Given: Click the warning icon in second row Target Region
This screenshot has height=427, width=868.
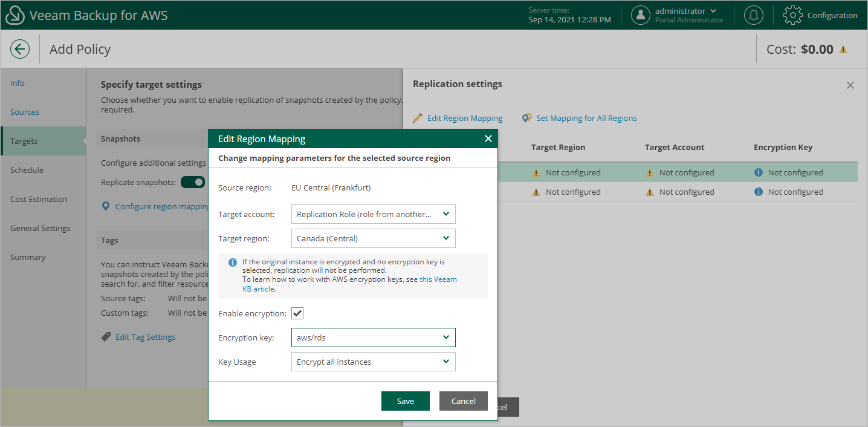Looking at the screenshot, I should (536, 192).
